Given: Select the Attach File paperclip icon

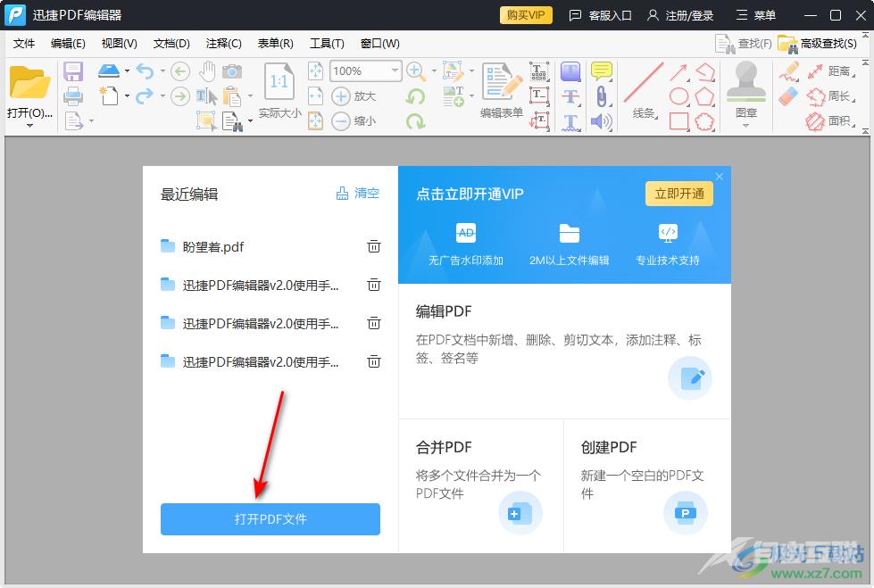Looking at the screenshot, I should pos(601,95).
